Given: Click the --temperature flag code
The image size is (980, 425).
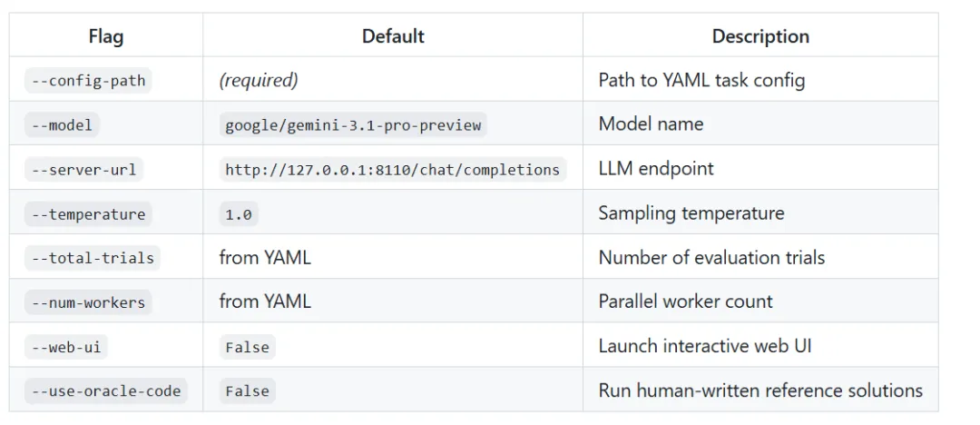Looking at the screenshot, I should tap(88, 214).
